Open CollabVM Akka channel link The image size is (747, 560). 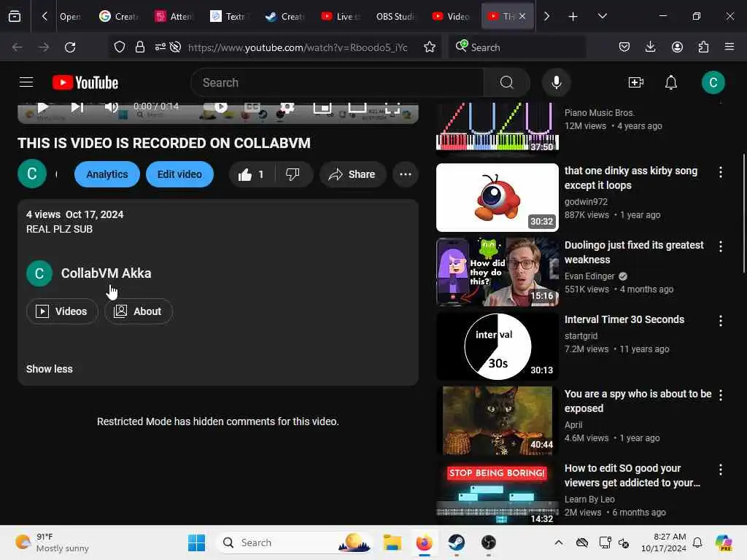point(107,273)
